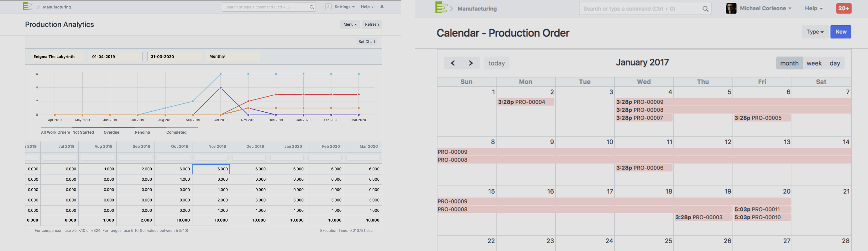Click the ERPNext logo in Production Analytics

pyautogui.click(x=27, y=6)
